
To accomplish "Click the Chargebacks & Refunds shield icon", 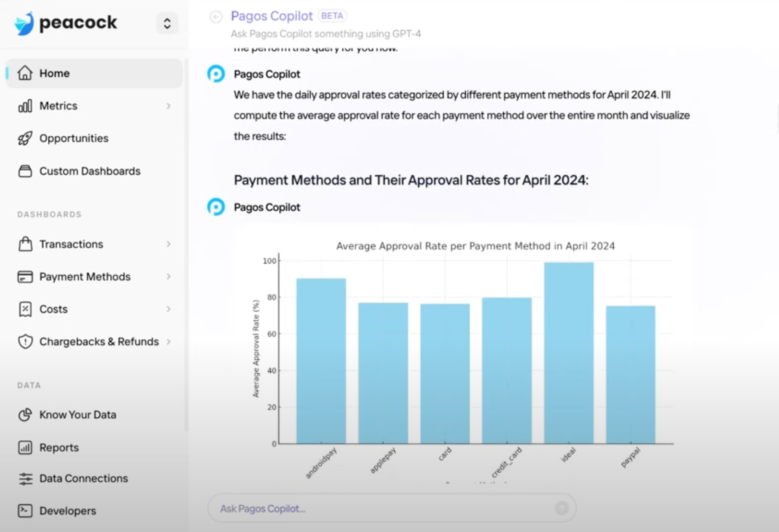I will pyautogui.click(x=25, y=342).
